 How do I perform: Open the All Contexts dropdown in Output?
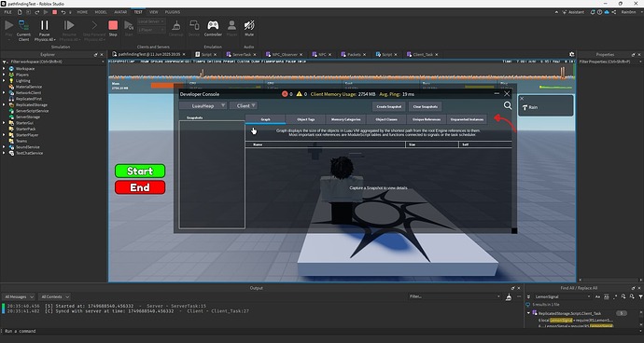pos(55,296)
